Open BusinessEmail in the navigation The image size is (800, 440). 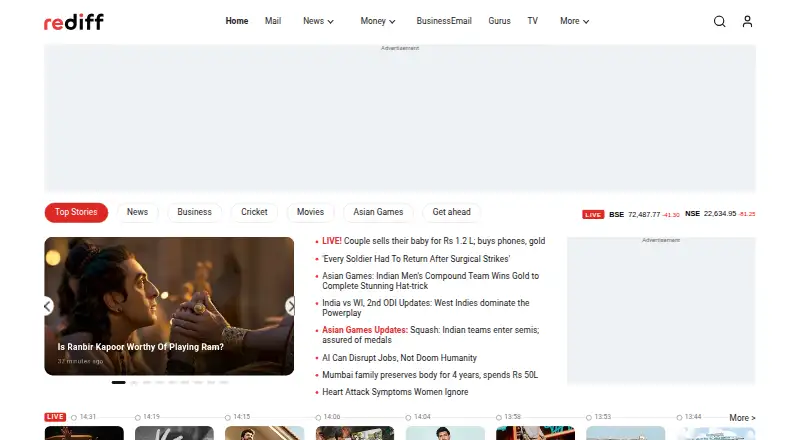pos(444,21)
